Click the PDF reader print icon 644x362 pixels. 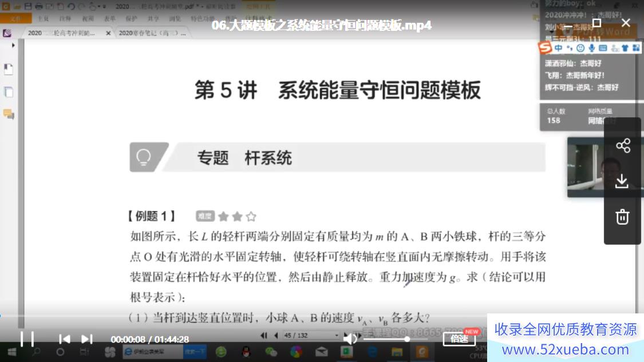pos(38,6)
